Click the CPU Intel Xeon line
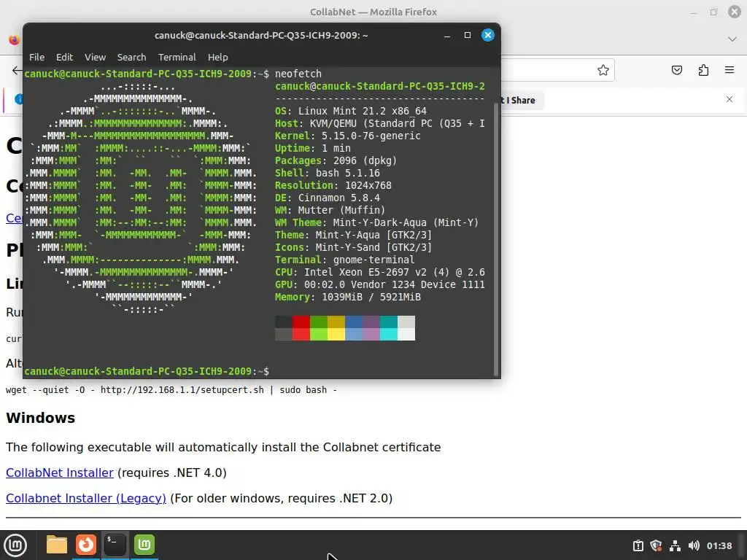This screenshot has height=560, width=747. tap(379, 273)
